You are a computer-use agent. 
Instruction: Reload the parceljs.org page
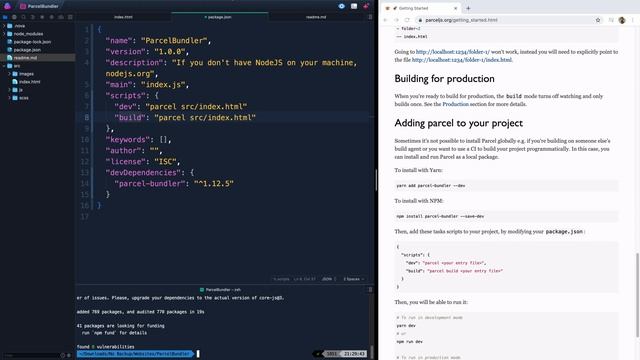(407, 20)
